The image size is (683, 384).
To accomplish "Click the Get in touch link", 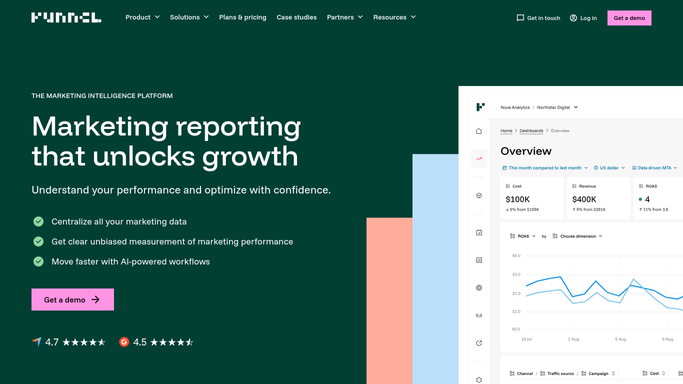I will point(538,18).
